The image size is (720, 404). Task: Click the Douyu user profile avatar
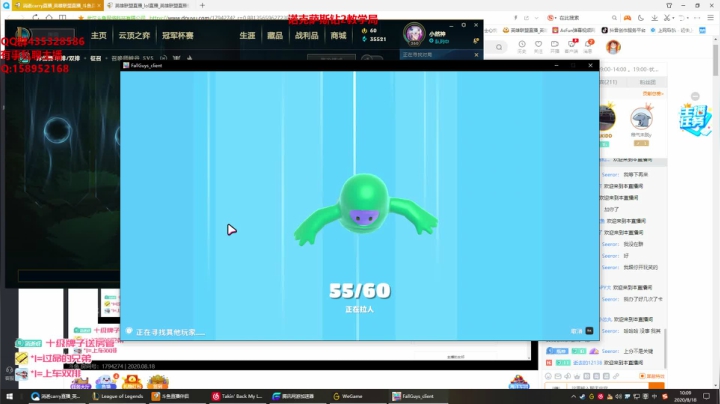(613, 47)
